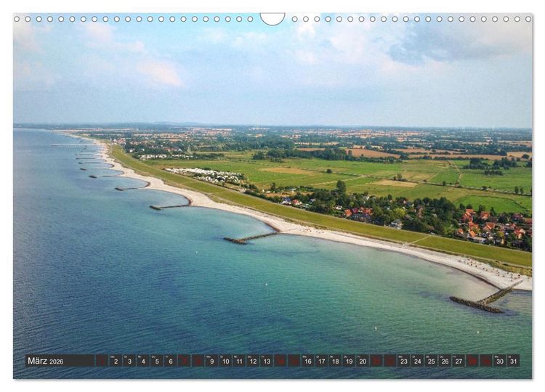
Task: Click day 16 in the calendar strip
Action: pyautogui.click(x=308, y=360)
